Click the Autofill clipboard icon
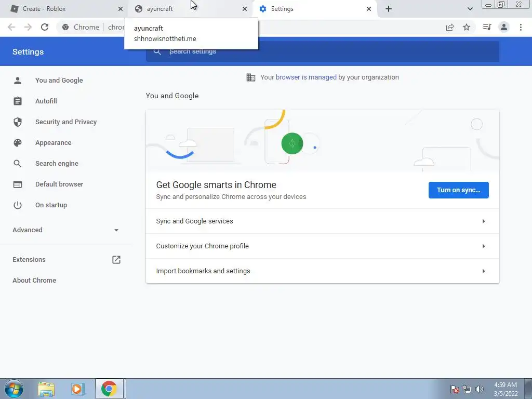 tap(18, 101)
